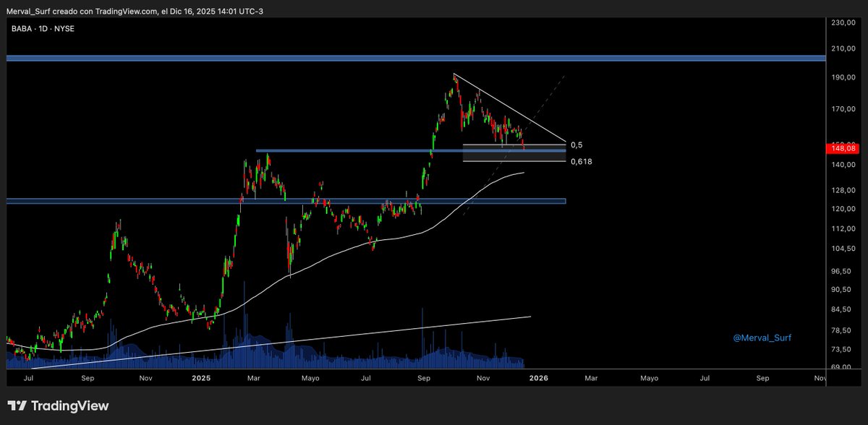This screenshot has width=868, height=425.
Task: Click the 73,50 price axis label
Action: click(843, 349)
